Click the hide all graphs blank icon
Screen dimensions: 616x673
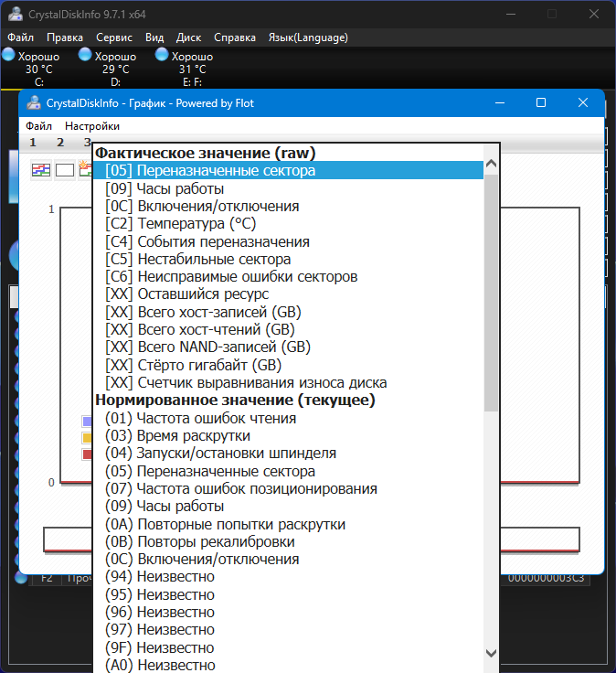[65, 170]
